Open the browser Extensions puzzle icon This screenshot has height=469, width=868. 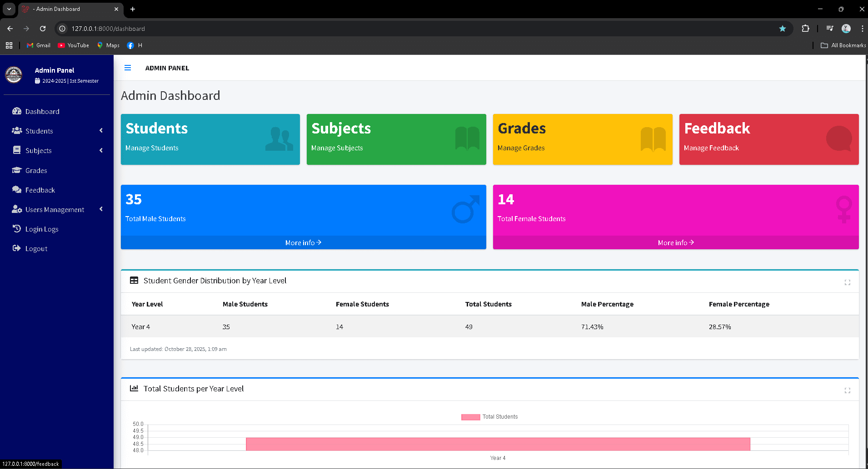[805, 28]
